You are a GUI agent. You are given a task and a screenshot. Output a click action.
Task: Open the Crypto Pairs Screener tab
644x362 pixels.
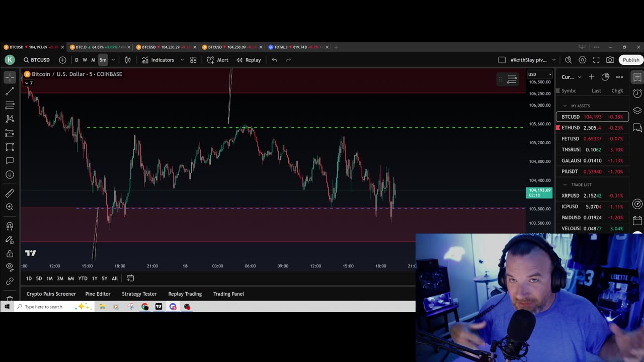pyautogui.click(x=51, y=294)
